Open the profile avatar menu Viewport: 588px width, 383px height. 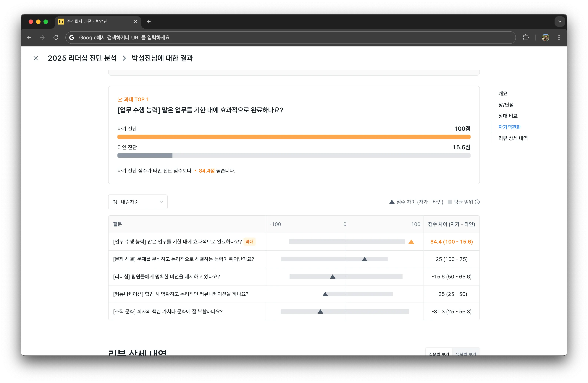pyautogui.click(x=545, y=38)
